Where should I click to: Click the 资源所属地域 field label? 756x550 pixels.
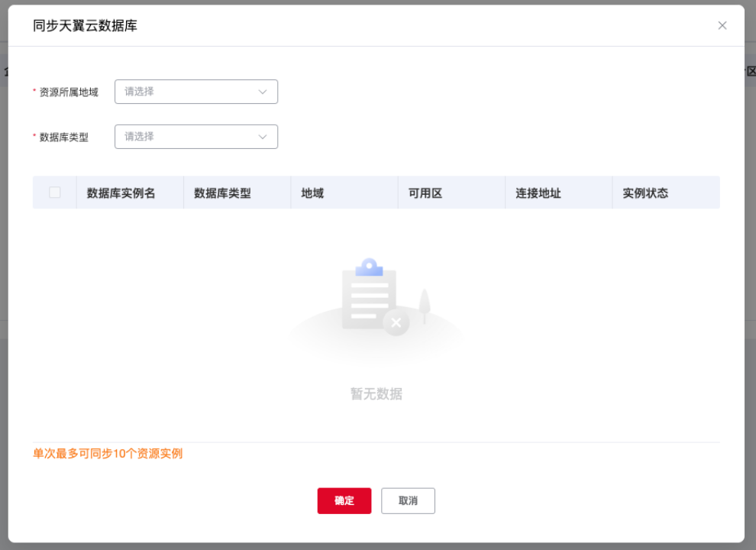pyautogui.click(x=69, y=92)
